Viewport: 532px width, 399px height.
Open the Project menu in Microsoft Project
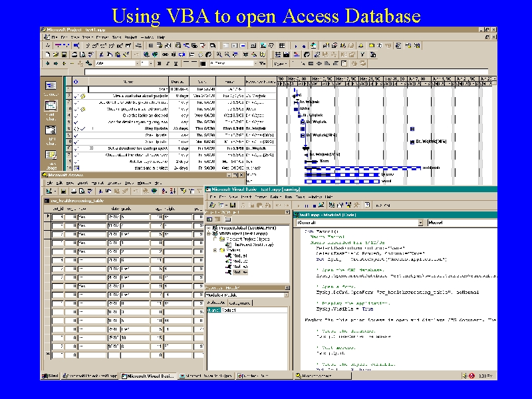coord(130,37)
